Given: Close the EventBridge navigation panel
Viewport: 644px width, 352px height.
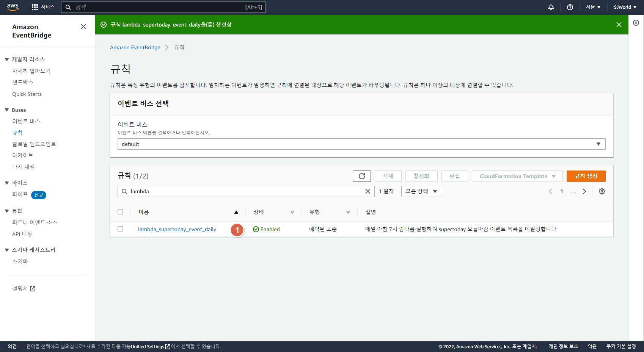Looking at the screenshot, I should click(x=83, y=27).
